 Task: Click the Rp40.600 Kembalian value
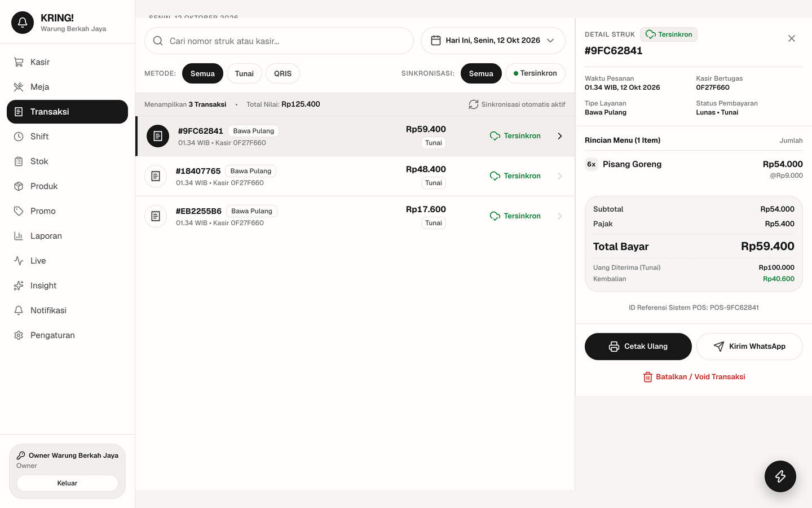[779, 279]
